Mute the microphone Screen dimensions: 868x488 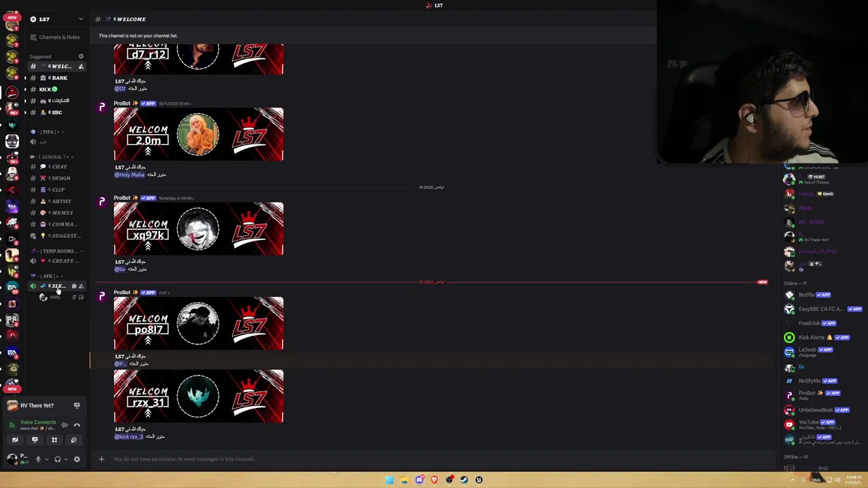tap(38, 459)
